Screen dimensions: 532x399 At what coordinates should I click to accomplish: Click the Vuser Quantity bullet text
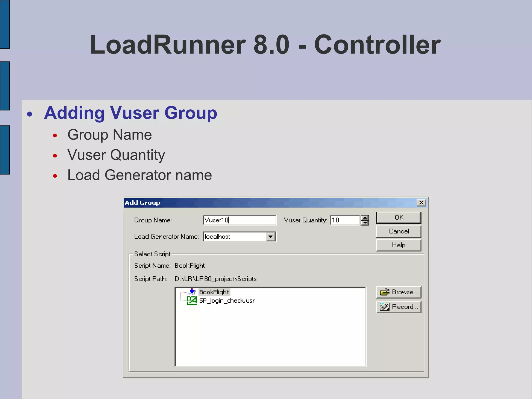(x=116, y=155)
